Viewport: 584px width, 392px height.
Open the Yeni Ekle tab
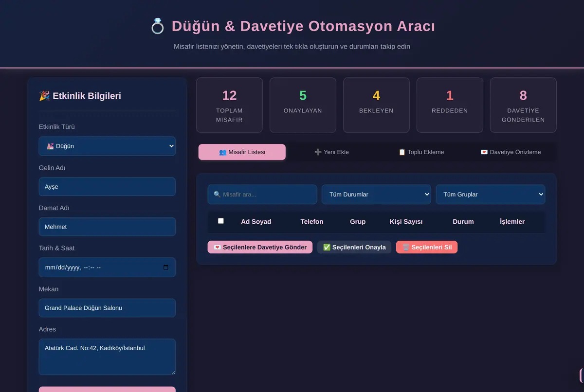point(331,152)
